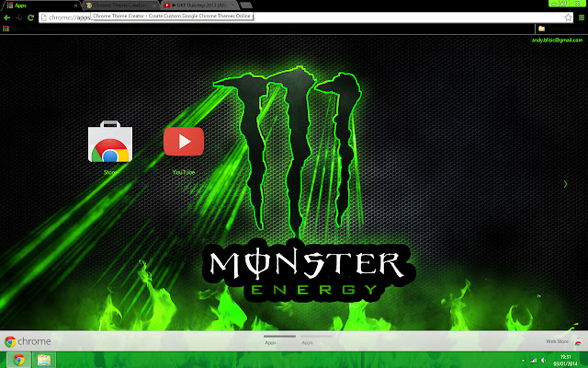Select the first Apps page indicator

[279, 339]
